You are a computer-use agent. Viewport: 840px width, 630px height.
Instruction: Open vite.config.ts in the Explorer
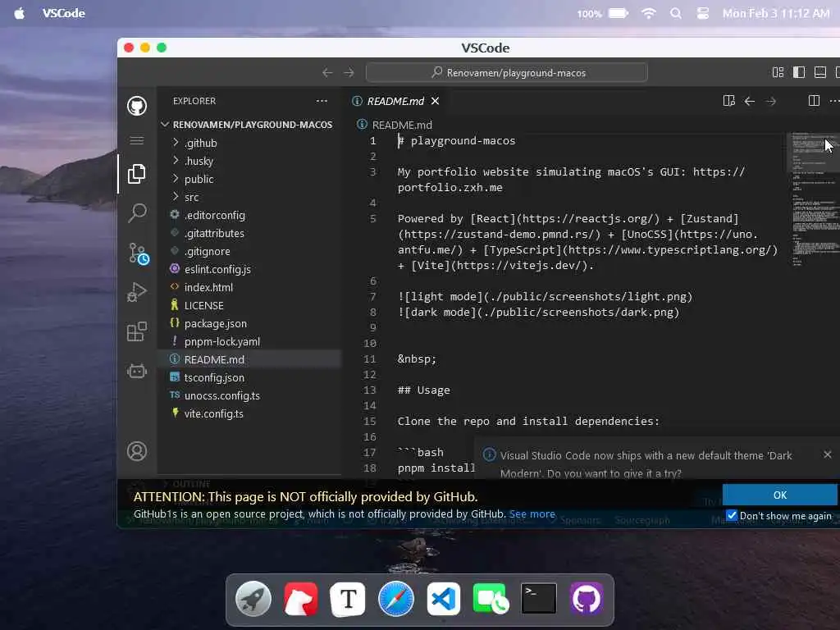tap(249, 413)
